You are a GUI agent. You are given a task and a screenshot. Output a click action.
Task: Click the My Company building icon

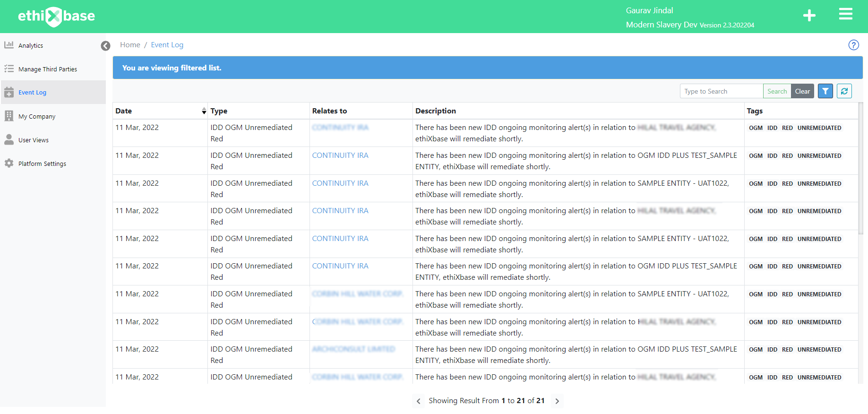coord(9,116)
